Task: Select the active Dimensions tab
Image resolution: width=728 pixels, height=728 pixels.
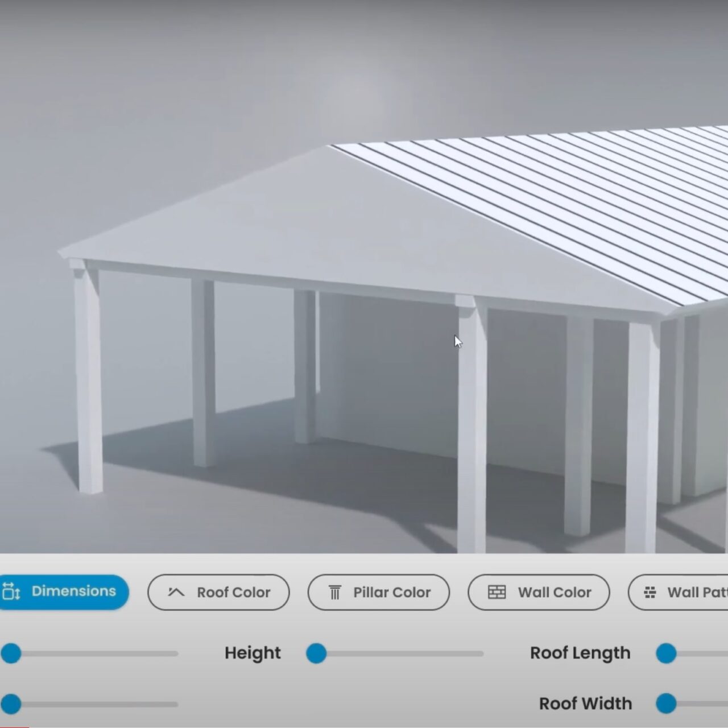Action: click(x=64, y=591)
